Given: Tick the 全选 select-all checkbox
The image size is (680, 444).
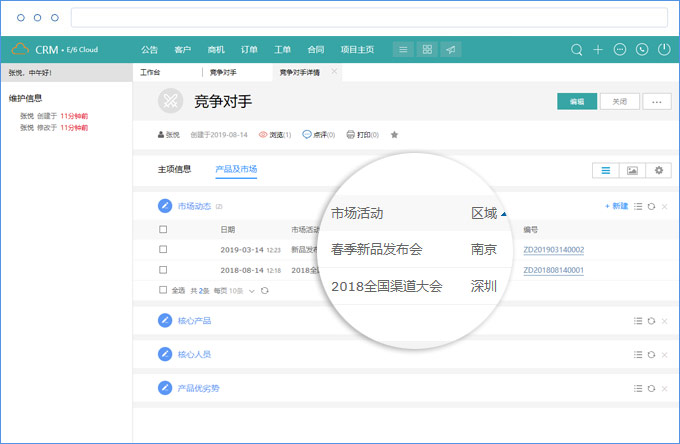Looking at the screenshot, I should tap(163, 290).
